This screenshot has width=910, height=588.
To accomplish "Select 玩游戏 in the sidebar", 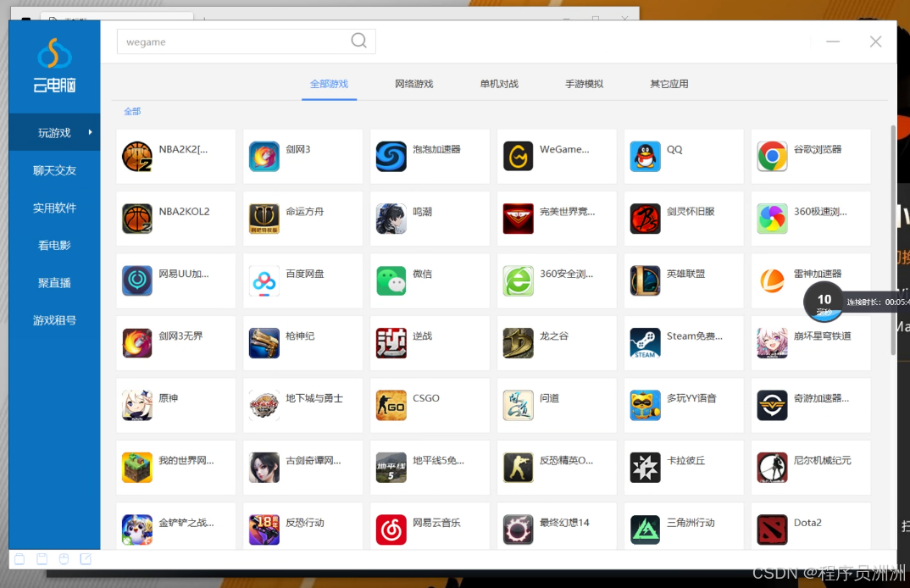I will (x=54, y=133).
